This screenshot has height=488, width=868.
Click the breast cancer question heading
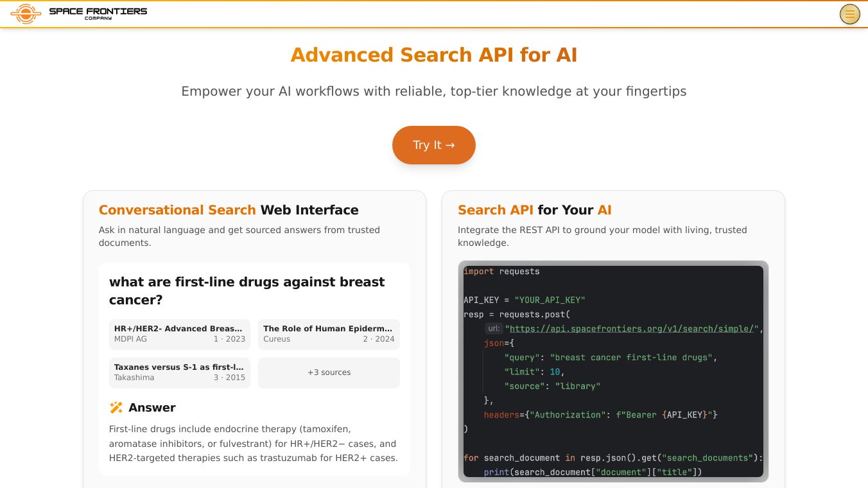tap(247, 291)
